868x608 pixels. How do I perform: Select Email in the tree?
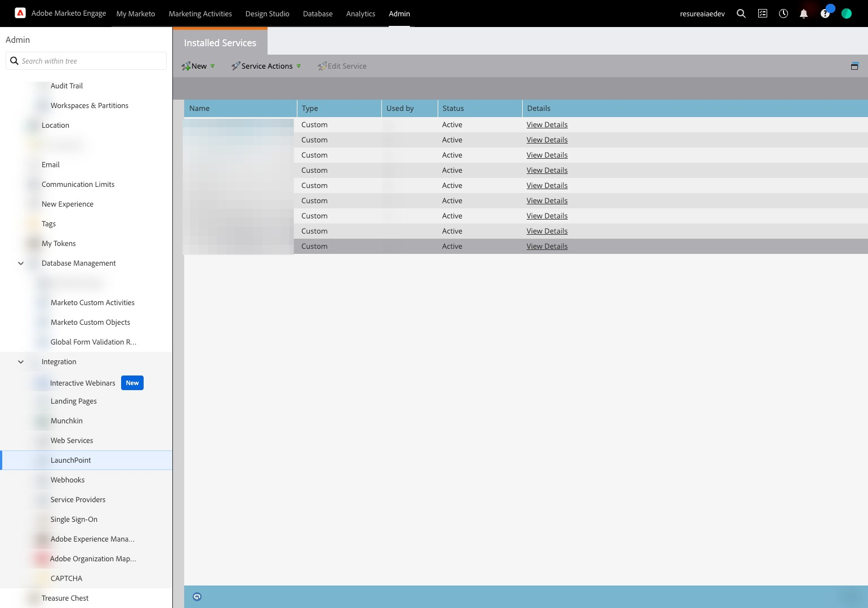[x=51, y=164]
